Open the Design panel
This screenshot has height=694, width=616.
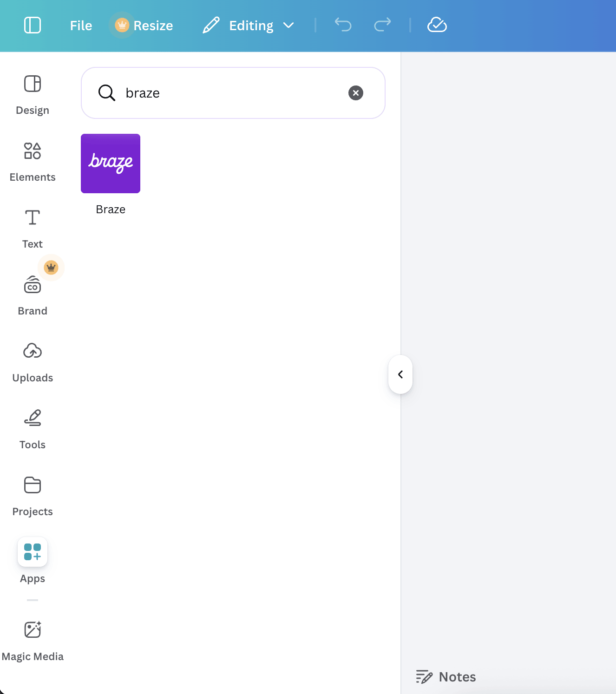tap(32, 93)
